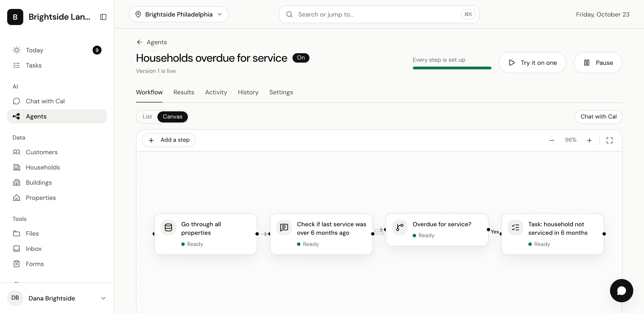Click the setup progress bar
Image resolution: width=644 pixels, height=313 pixels.
pyautogui.click(x=452, y=68)
